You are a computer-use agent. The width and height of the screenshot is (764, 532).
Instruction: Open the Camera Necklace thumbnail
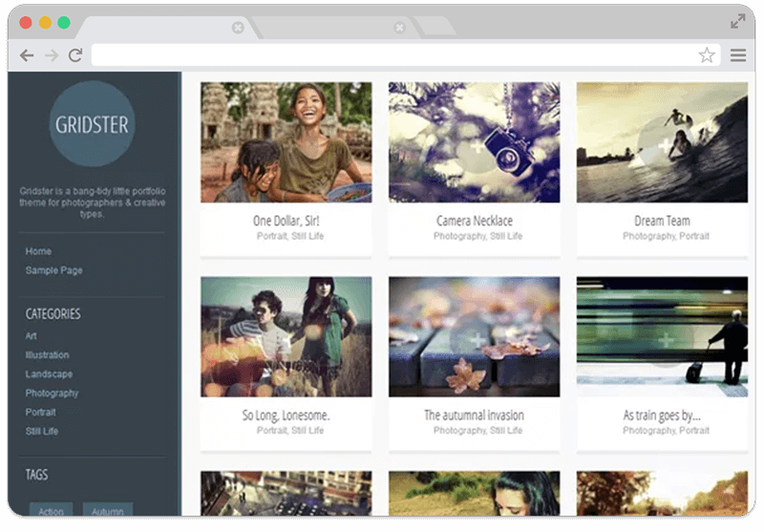474,142
